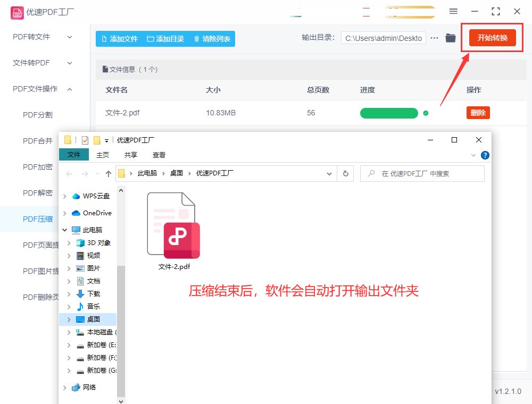Viewport: 532px width, 404px height.
Task: Click the Explorer search box
Action: 422,174
